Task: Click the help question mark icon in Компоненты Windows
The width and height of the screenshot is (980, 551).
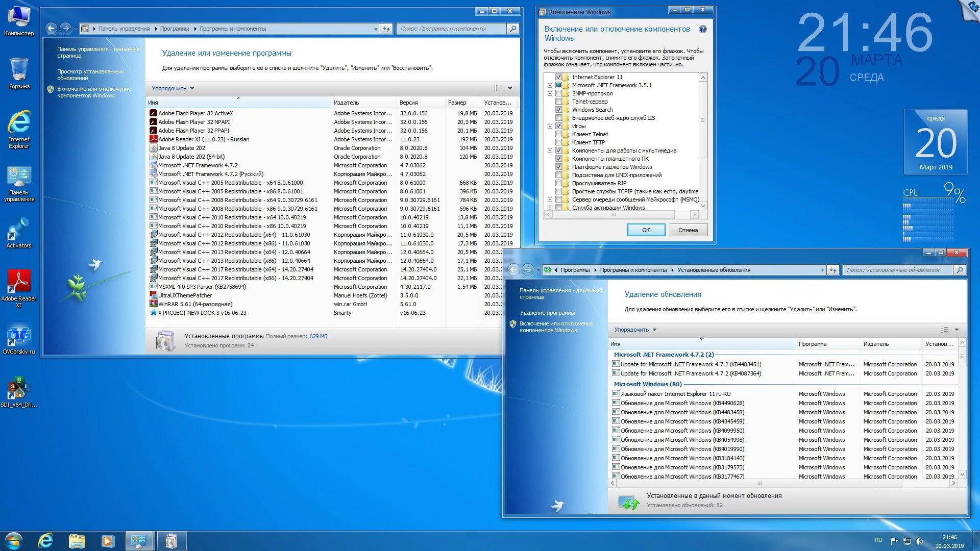Action: (703, 30)
